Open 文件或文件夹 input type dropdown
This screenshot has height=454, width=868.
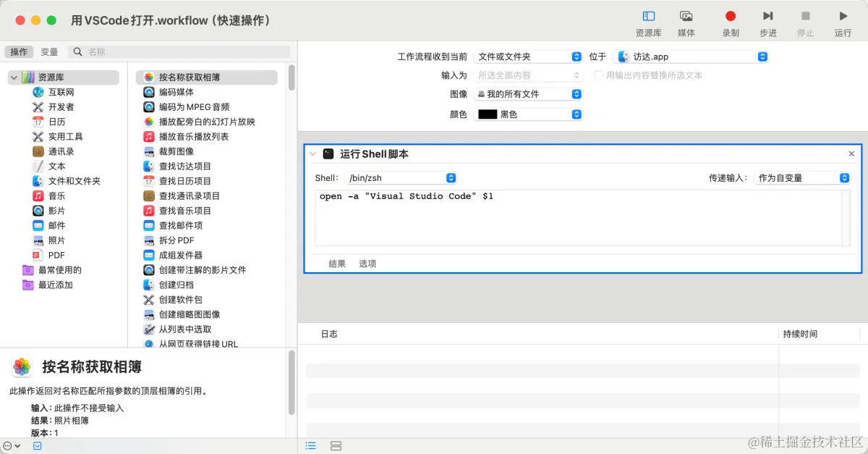(528, 56)
